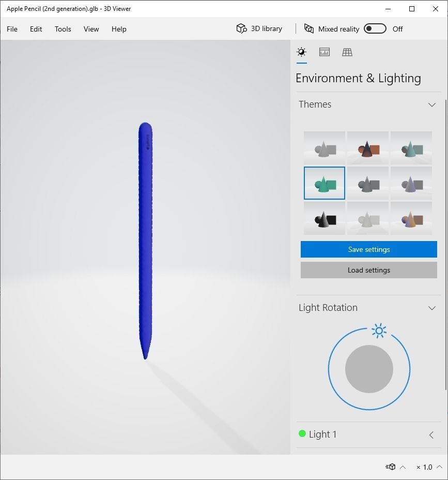
Task: Expand the Light 1 section chevron
Action: coord(431,434)
